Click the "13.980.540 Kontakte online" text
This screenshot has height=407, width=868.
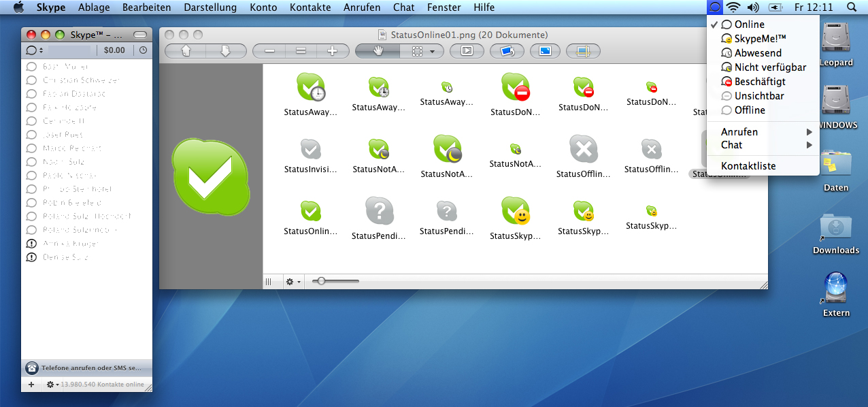[x=102, y=385]
